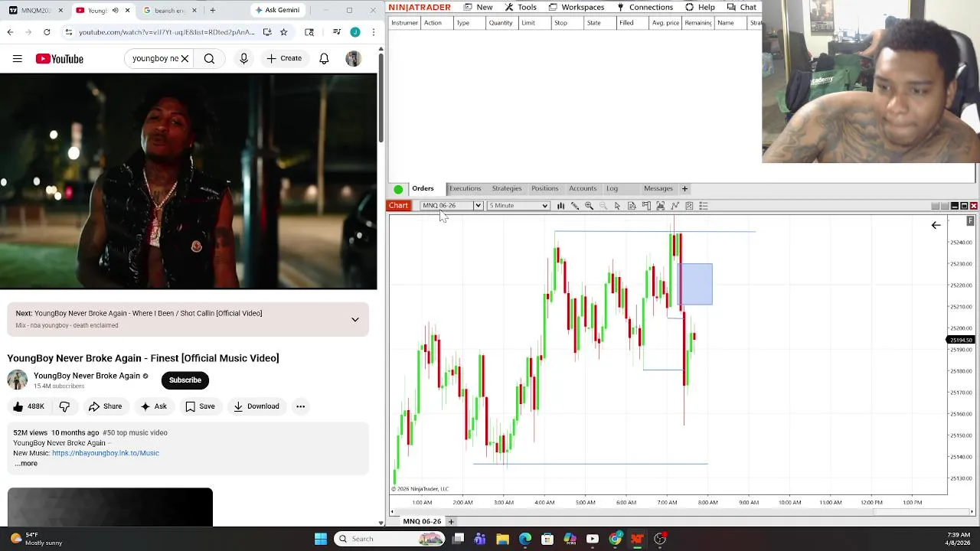Screen dimensions: 980x551
Task: Expand the Next video mix panel chevron
Action: pos(355,319)
